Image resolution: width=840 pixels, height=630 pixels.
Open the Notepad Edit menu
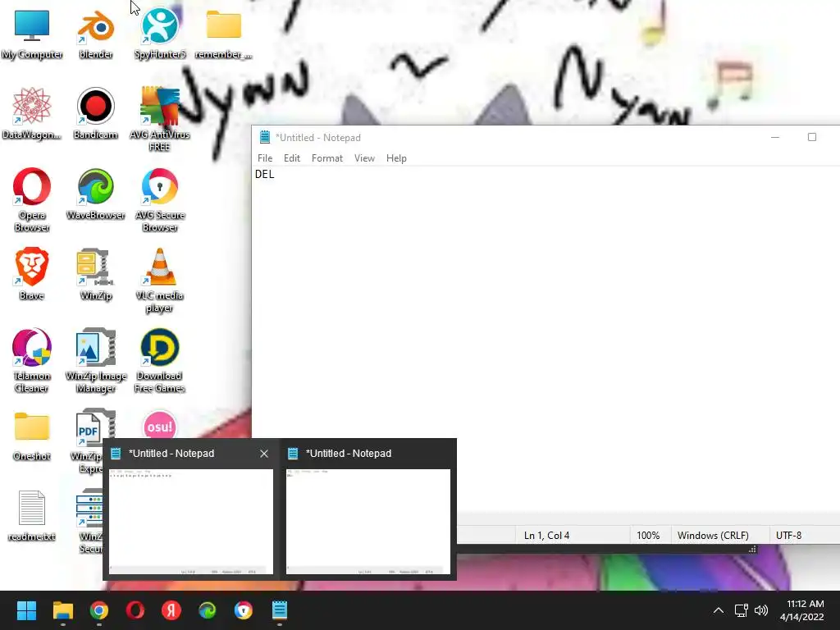[292, 158]
